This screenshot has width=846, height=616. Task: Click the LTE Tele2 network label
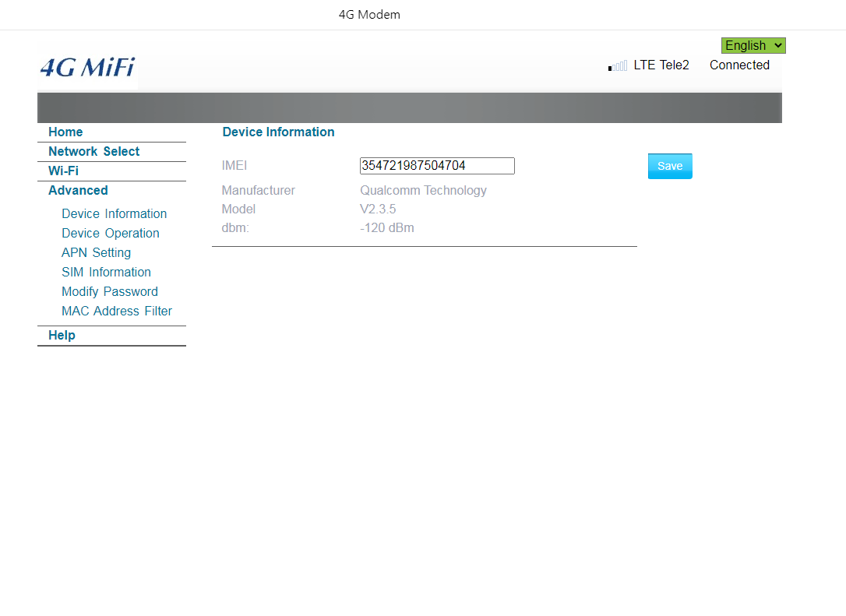tap(661, 65)
